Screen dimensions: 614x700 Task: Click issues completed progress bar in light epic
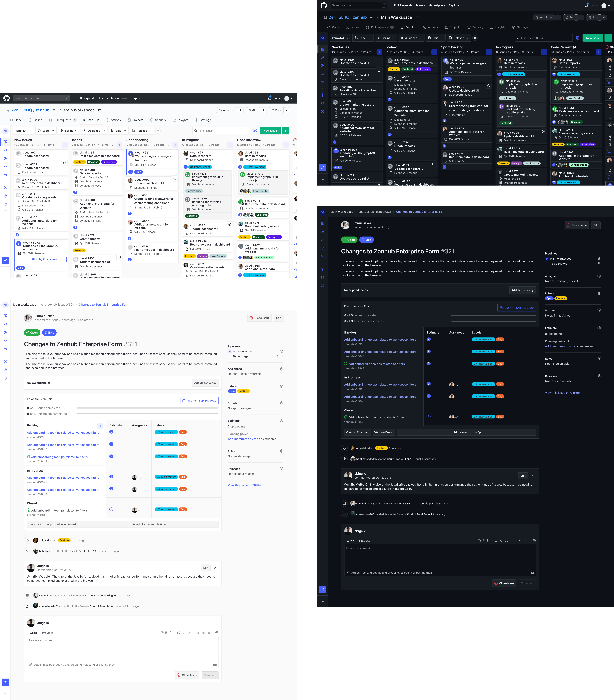click(147, 408)
